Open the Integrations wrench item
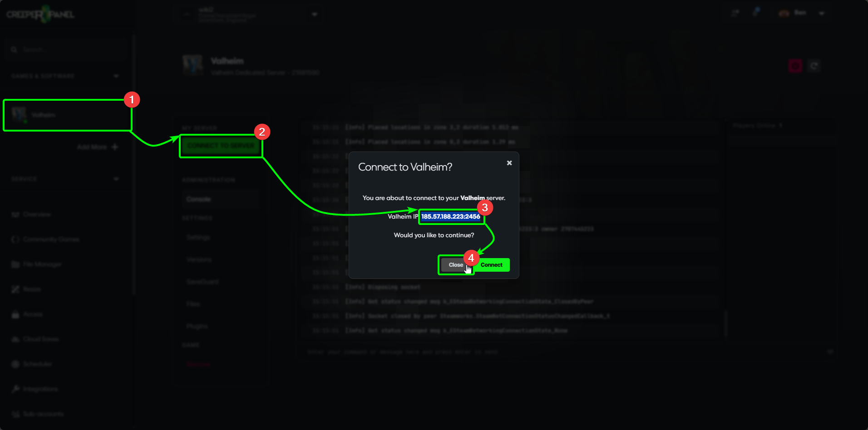 tap(35, 389)
